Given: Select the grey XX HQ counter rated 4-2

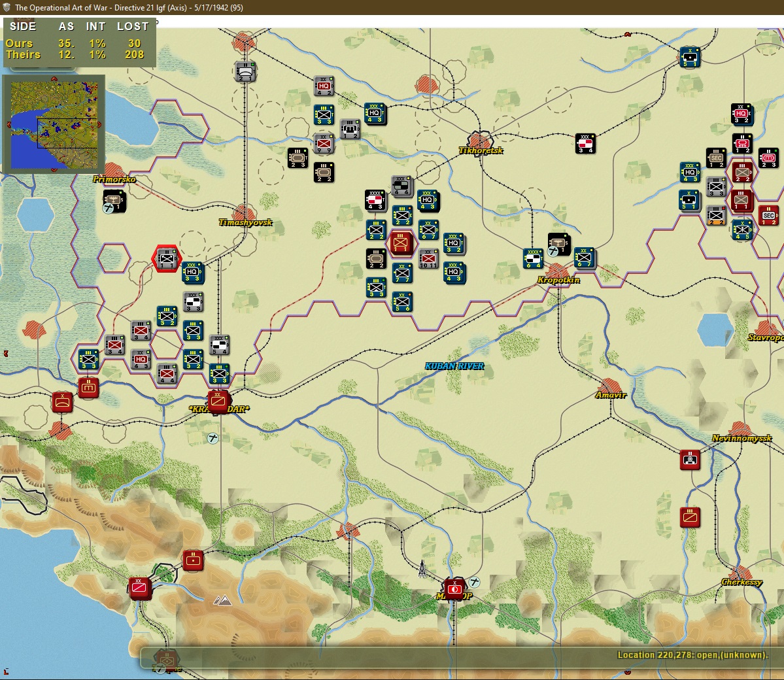Looking at the screenshot, I should [x=324, y=86].
